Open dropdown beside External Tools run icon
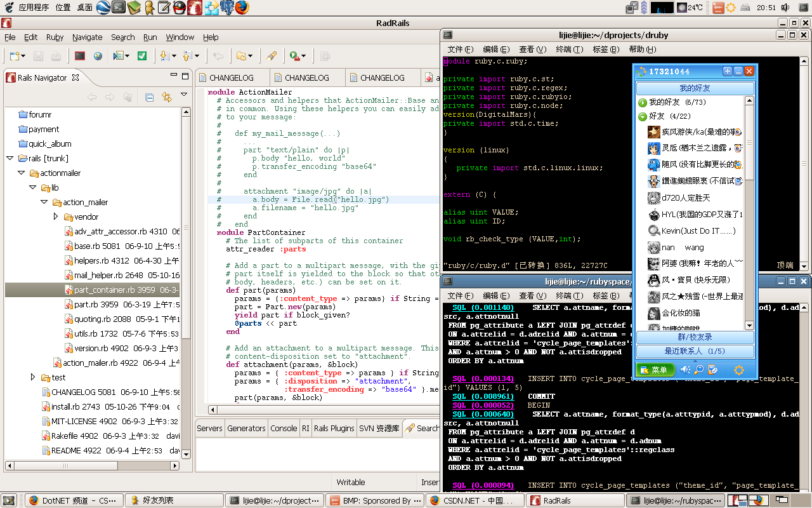The image size is (812, 508). coord(303,57)
